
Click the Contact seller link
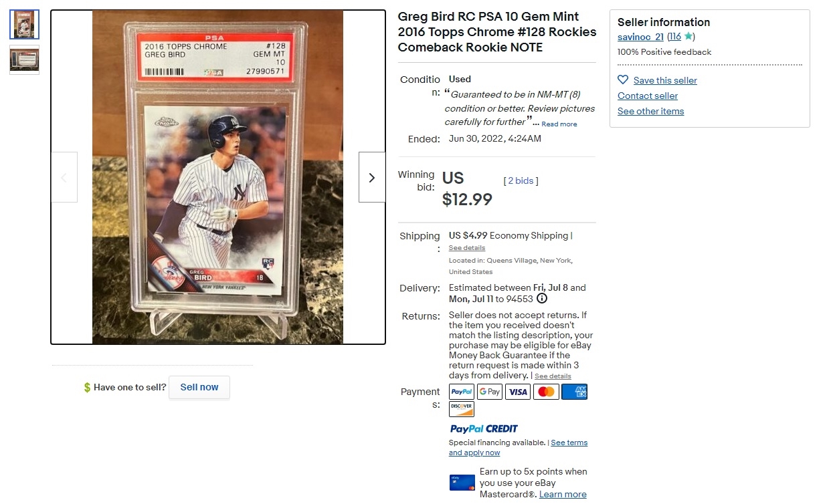pyautogui.click(x=648, y=96)
